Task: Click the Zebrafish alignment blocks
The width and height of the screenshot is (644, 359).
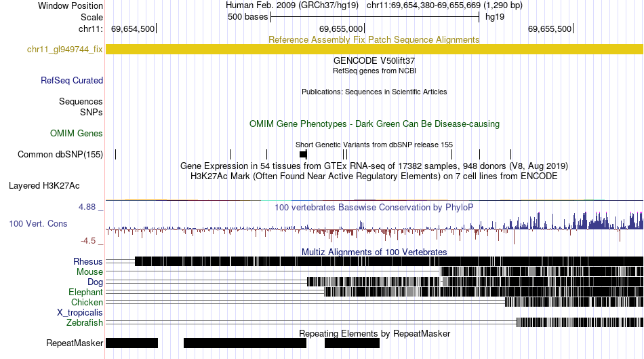Action: (580, 322)
